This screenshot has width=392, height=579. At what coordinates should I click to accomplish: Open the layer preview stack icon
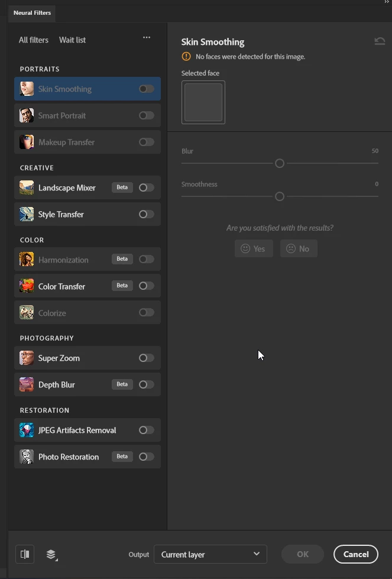tap(51, 555)
